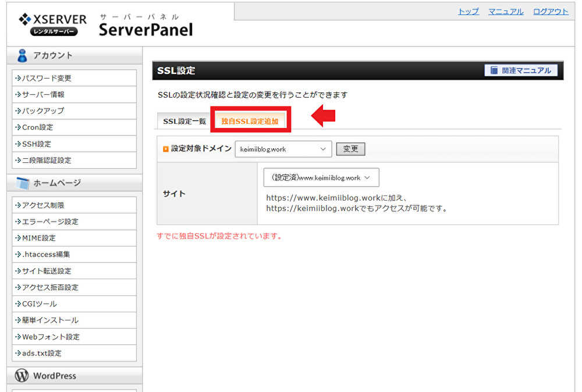Open パスワード変更 in the sidebar
The image size is (582, 392).
point(47,78)
